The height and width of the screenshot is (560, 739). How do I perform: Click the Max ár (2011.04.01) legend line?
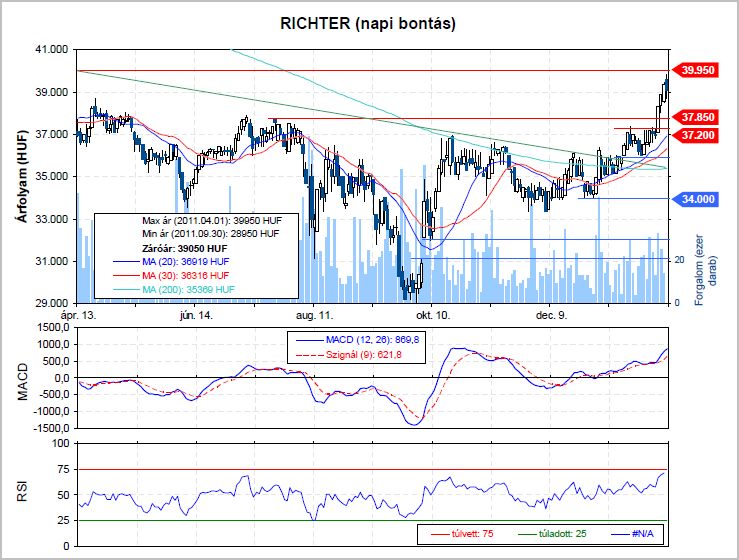pos(212,221)
